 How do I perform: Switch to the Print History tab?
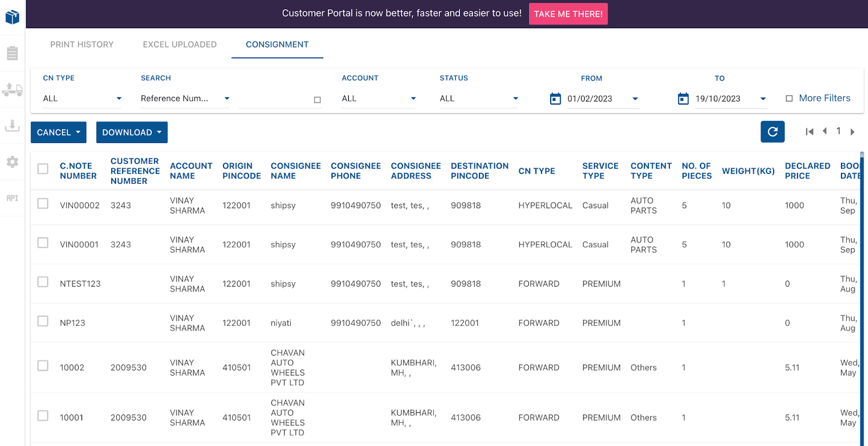click(82, 44)
